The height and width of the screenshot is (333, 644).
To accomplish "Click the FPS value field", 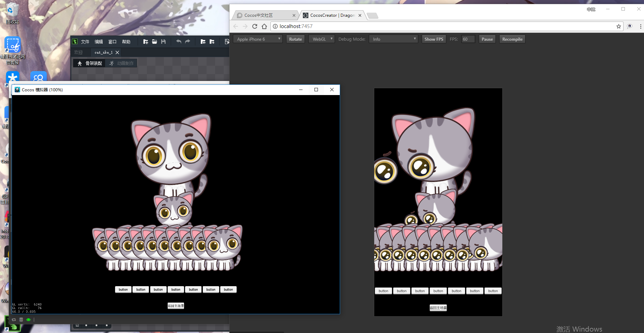I will tap(468, 39).
